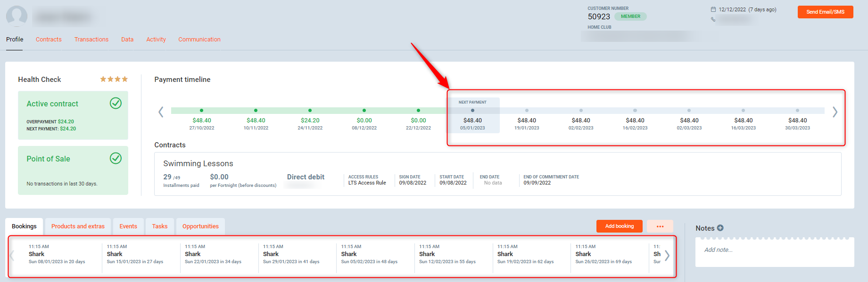Switch to the Contracts tab

[x=49, y=40]
